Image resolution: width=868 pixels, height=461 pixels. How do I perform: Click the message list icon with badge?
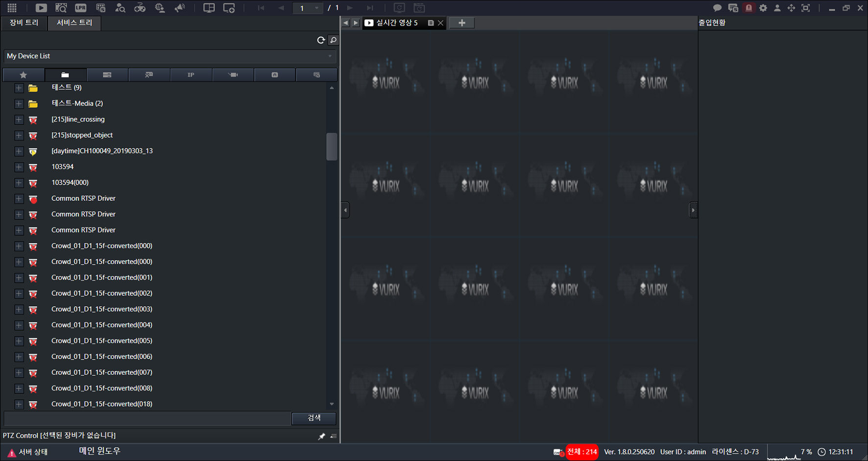[733, 8]
